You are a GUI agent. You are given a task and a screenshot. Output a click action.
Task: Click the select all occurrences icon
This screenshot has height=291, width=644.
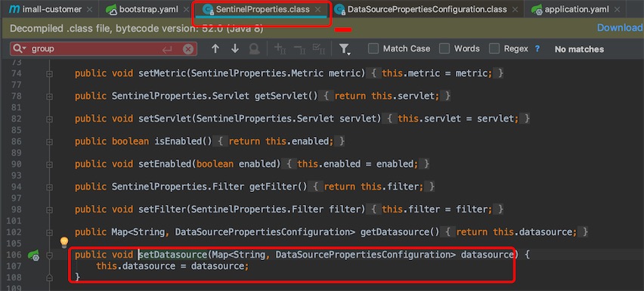[319, 49]
